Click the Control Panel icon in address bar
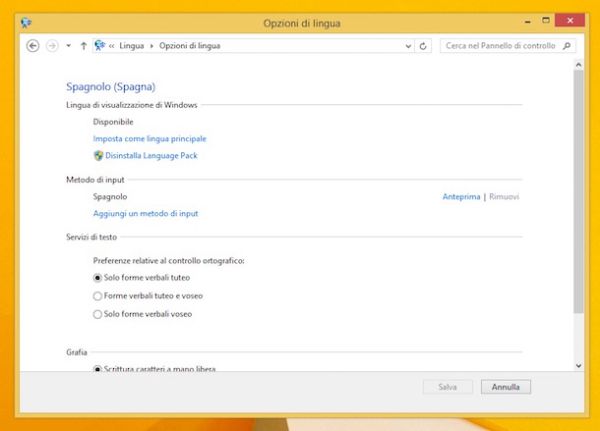 (x=99, y=46)
